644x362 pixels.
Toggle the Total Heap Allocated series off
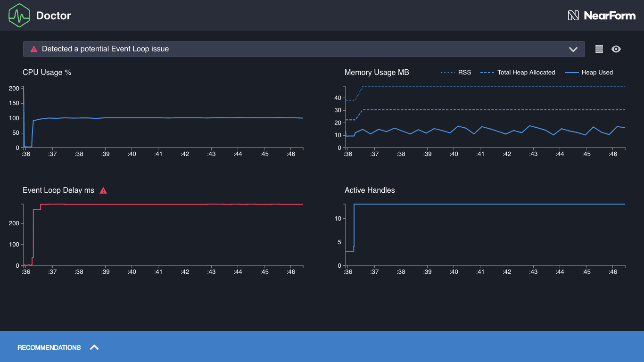526,72
